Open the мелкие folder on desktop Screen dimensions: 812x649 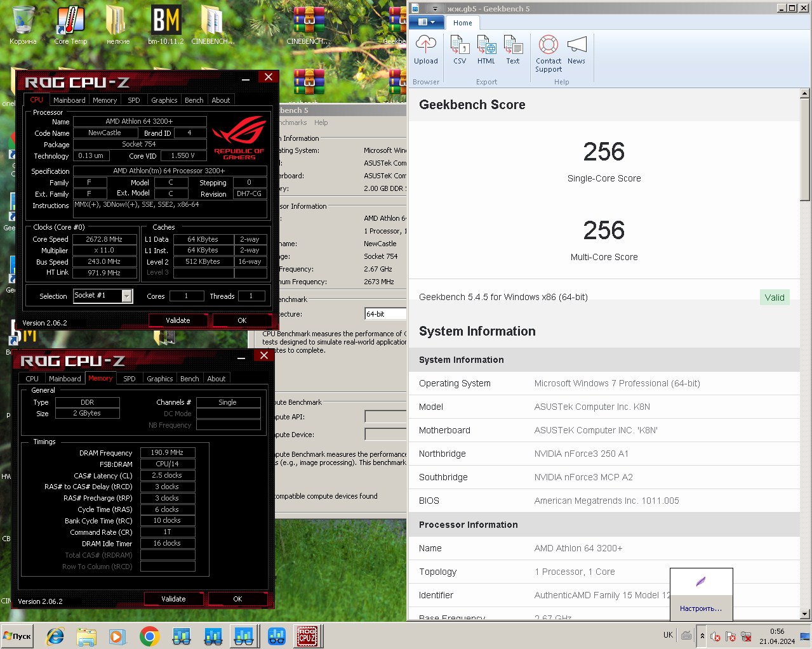[x=117, y=26]
